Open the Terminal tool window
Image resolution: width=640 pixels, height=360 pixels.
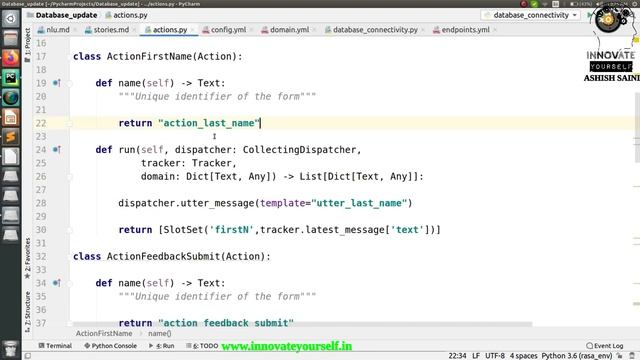click(55, 346)
